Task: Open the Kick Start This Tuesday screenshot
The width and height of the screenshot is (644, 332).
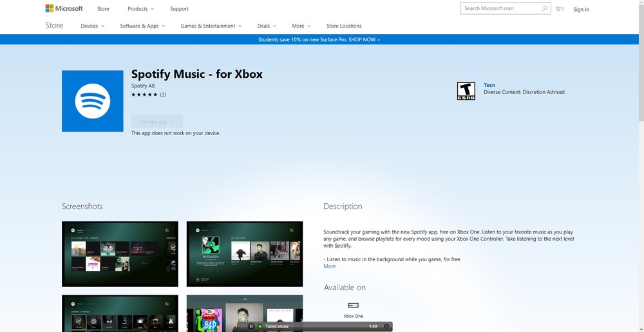Action: click(x=120, y=254)
